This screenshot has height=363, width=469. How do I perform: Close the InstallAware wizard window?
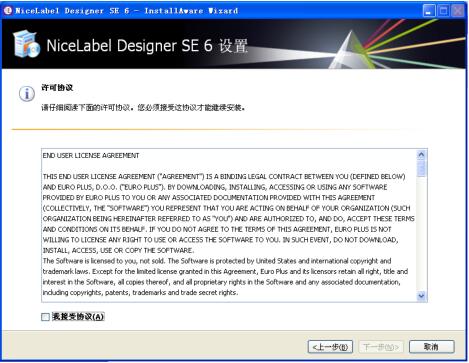point(459,11)
